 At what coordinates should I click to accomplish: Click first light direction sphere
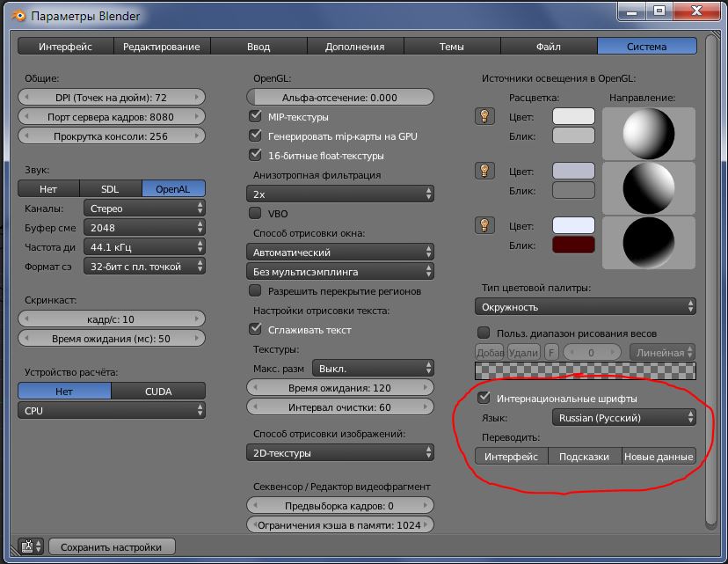(649, 134)
